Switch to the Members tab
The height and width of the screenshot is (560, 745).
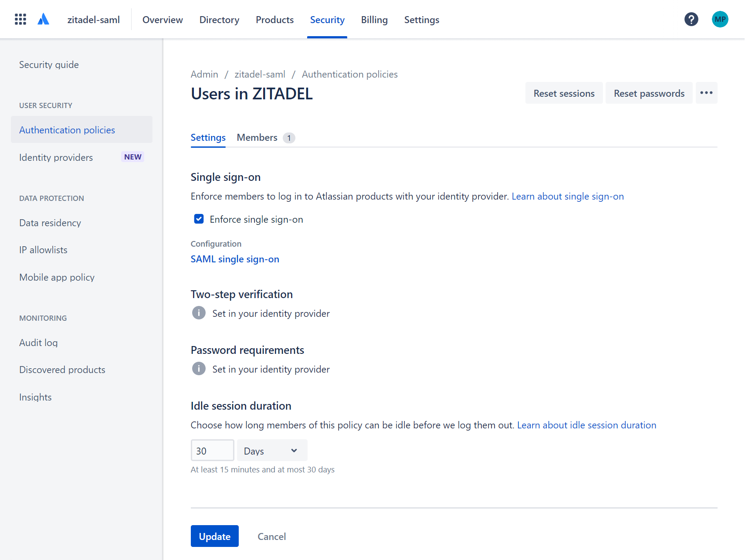(x=257, y=137)
